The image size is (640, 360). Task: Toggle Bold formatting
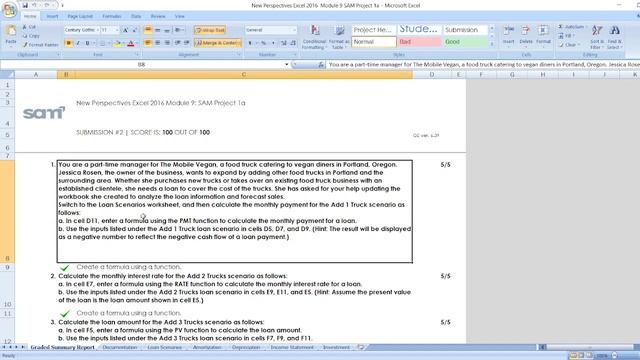click(x=69, y=43)
